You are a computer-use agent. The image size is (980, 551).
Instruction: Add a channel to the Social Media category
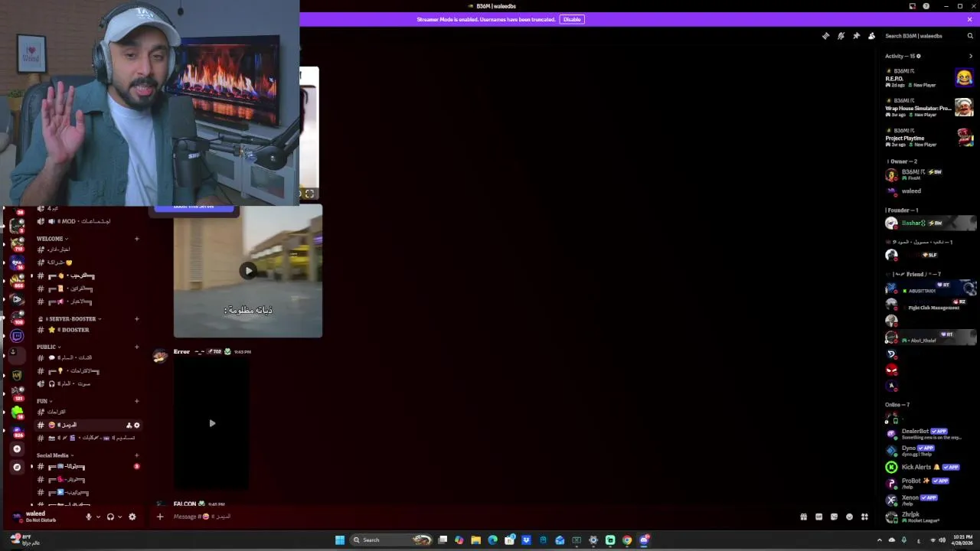pyautogui.click(x=137, y=455)
